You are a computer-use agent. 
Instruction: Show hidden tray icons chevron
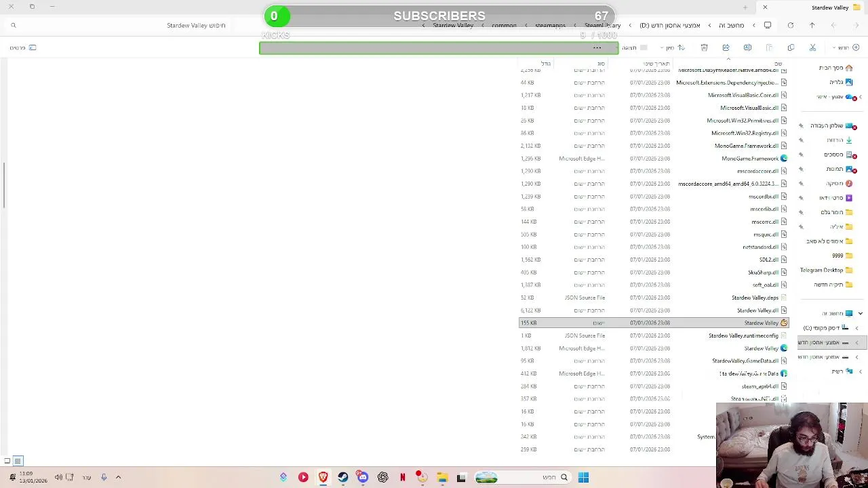(x=118, y=477)
